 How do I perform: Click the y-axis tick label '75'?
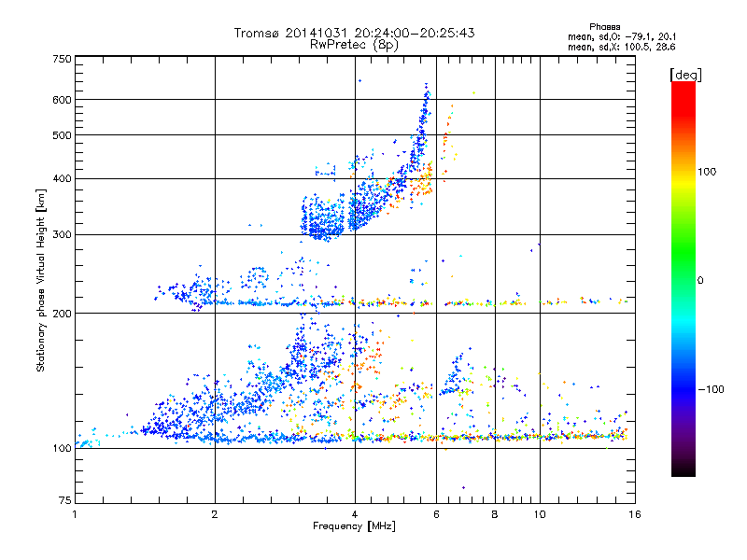point(65,500)
